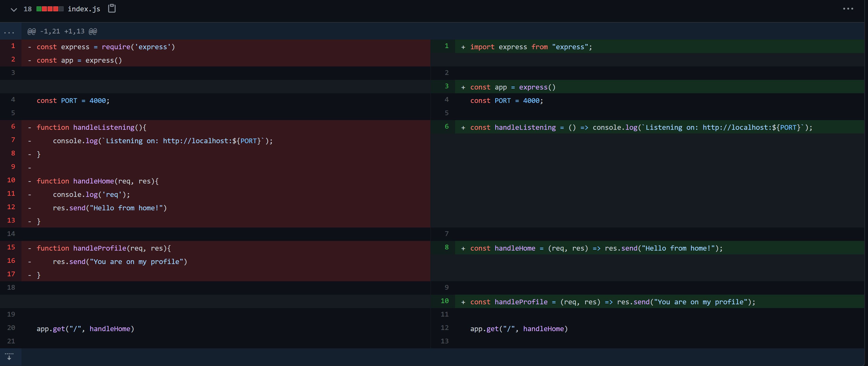
Task: Open the three-dot file options menu
Action: [x=848, y=9]
